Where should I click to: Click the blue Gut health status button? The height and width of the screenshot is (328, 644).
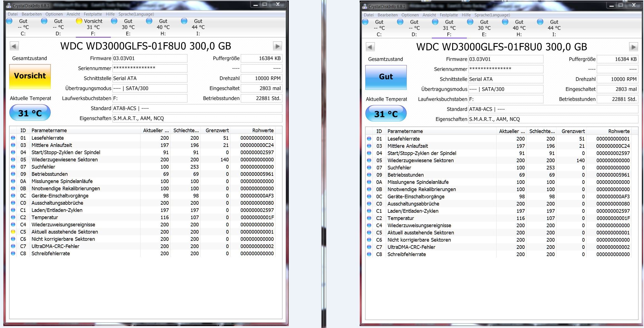point(386,77)
